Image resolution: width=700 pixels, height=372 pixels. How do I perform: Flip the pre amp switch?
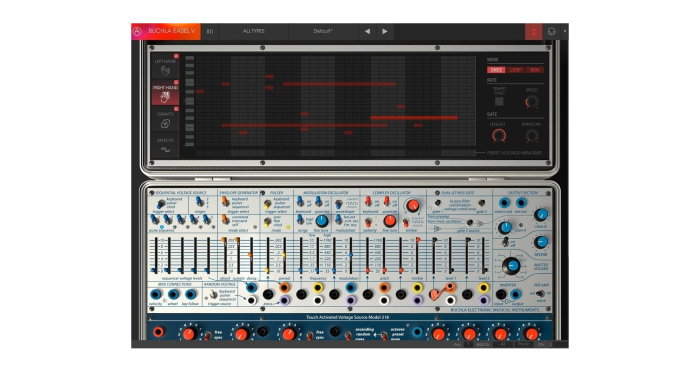click(x=541, y=293)
